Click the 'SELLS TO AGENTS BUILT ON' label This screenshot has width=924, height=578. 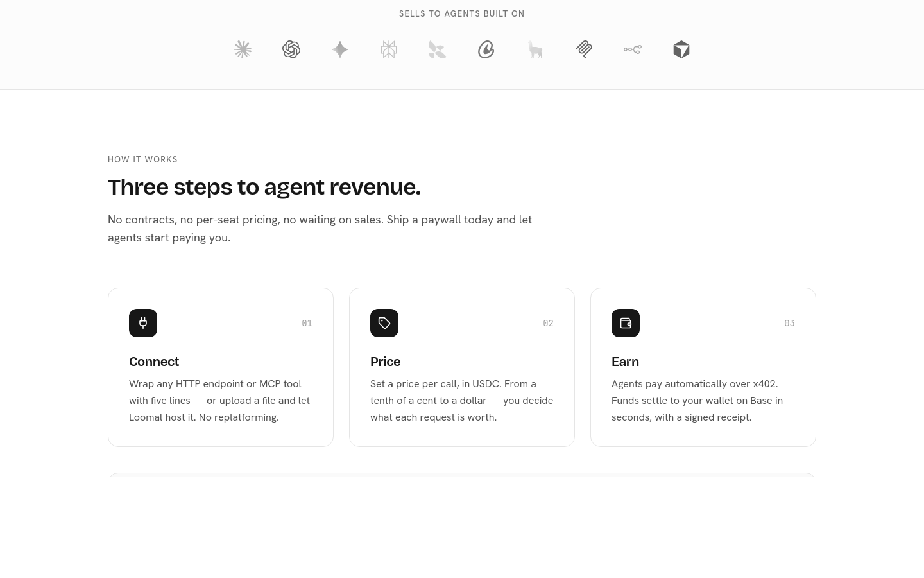[x=462, y=13]
